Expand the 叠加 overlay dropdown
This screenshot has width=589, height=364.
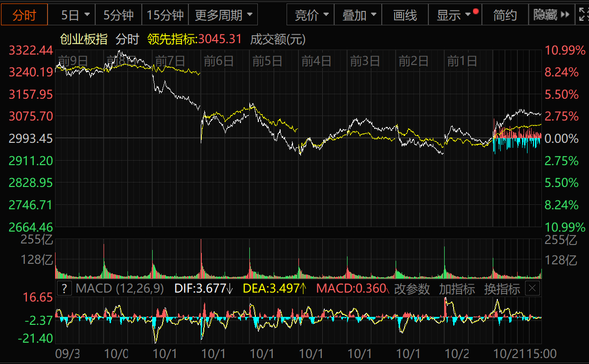pyautogui.click(x=359, y=15)
